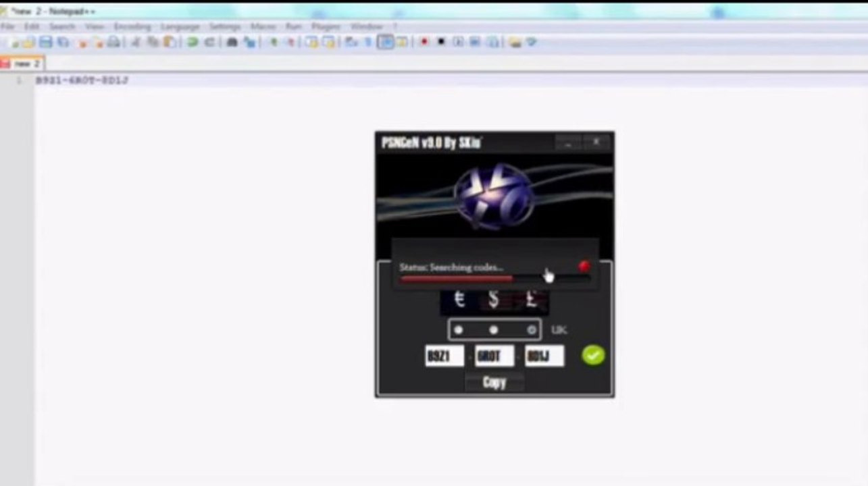Screen dimensions: 868x486
Task: Click the PlayStation Network logo orb
Action: 494,197
